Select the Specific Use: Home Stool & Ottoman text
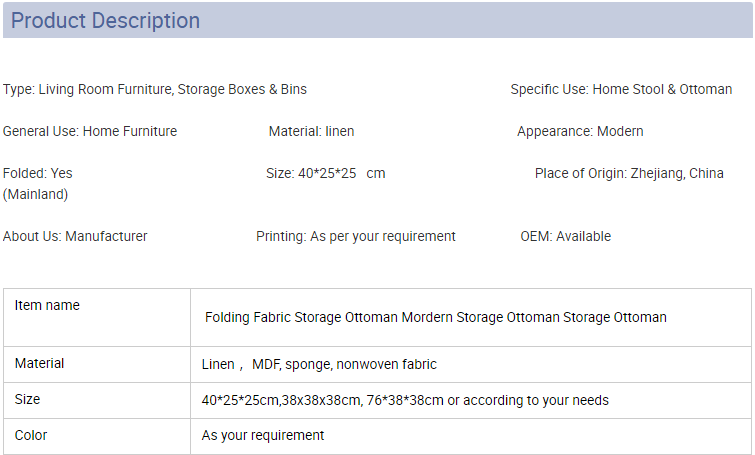The width and height of the screenshot is (755, 455). pos(621,90)
